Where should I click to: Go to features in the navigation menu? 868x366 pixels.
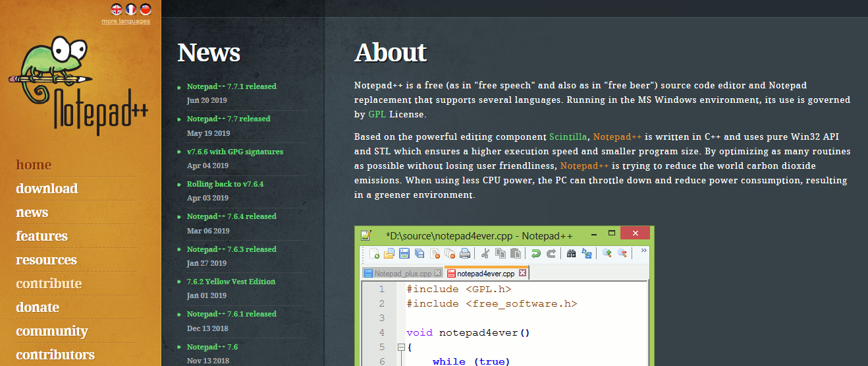click(41, 236)
